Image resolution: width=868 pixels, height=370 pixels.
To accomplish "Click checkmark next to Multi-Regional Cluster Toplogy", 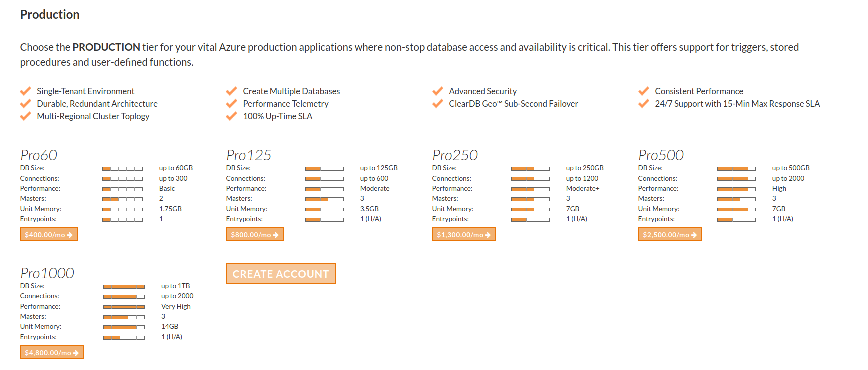I will click(x=26, y=116).
